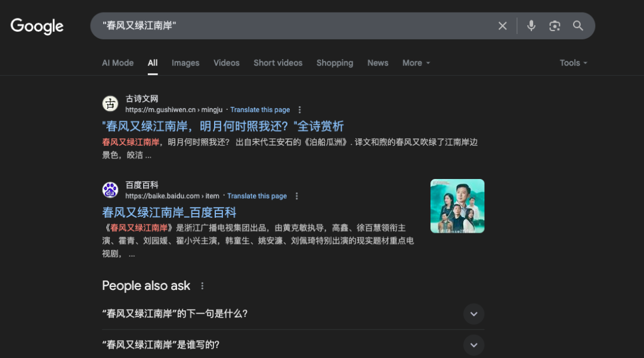Open the 百度百科 paw favicon
This screenshot has height=358, width=644.
coord(110,190)
